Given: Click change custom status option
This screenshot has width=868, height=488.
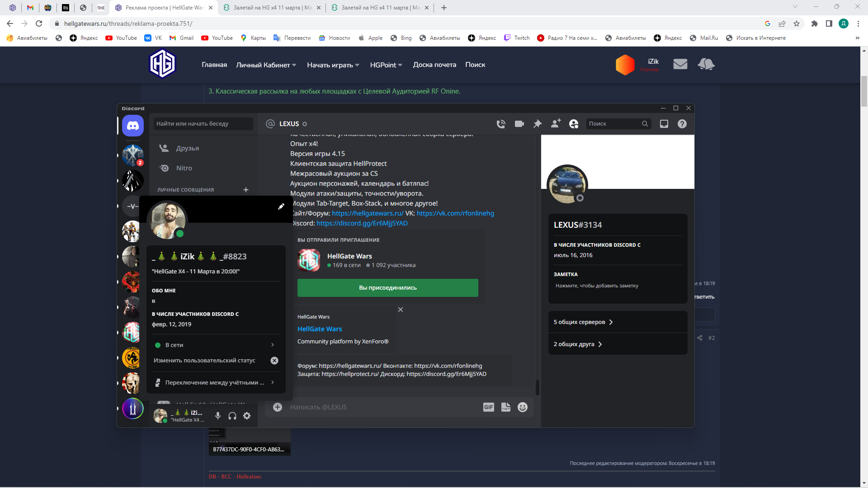Looking at the screenshot, I should click(204, 361).
